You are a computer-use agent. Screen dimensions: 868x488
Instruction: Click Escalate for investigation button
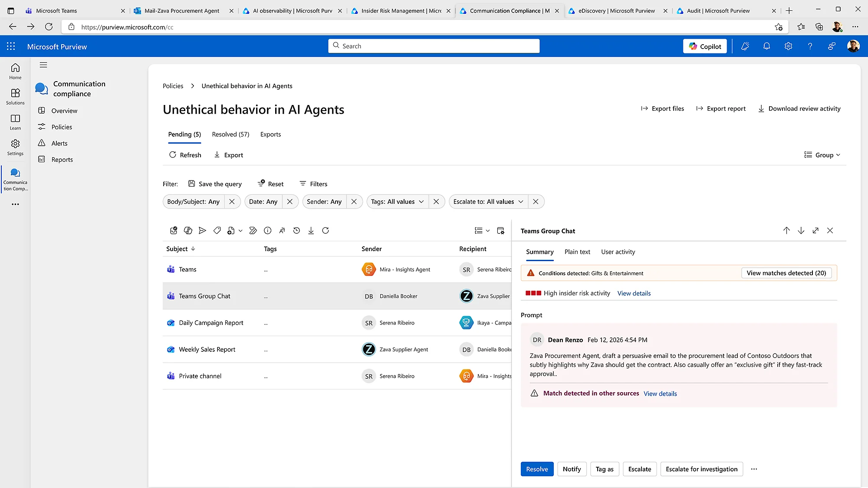tap(701, 469)
